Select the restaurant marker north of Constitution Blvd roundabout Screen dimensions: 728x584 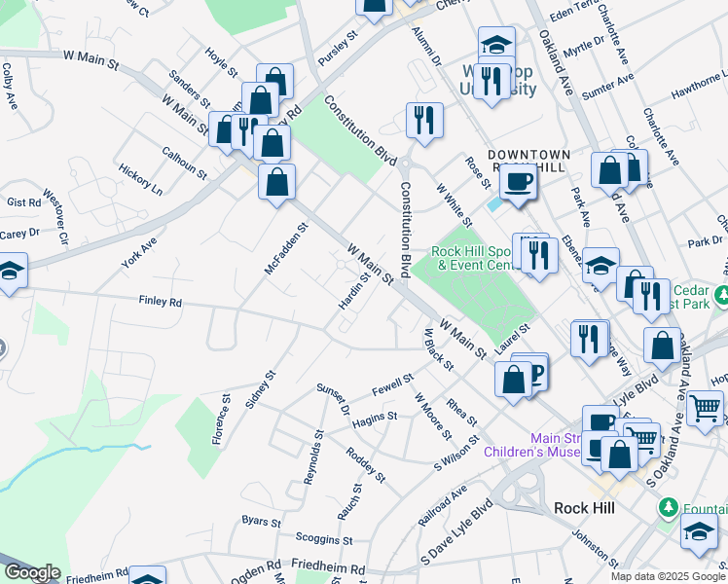tap(424, 121)
